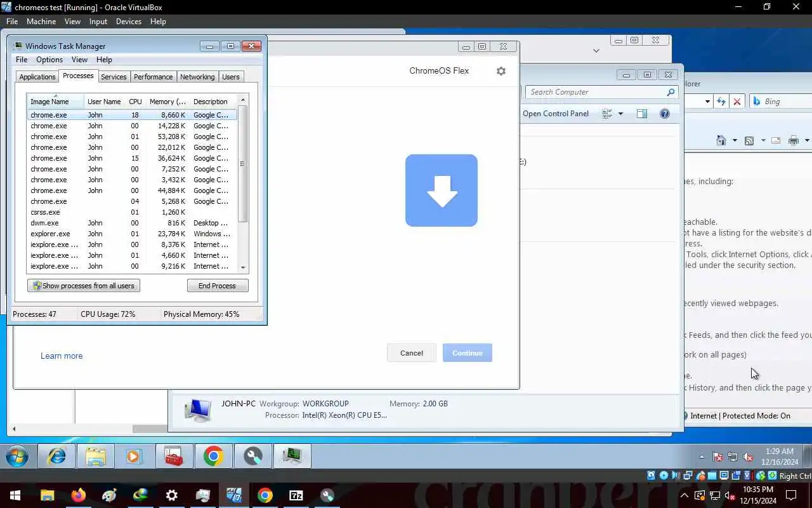Click the search magnifier in Search Computer
812x508 pixels.
671,92
